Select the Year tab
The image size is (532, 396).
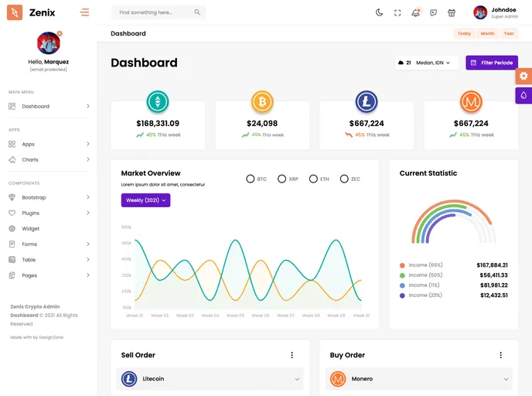(509, 33)
